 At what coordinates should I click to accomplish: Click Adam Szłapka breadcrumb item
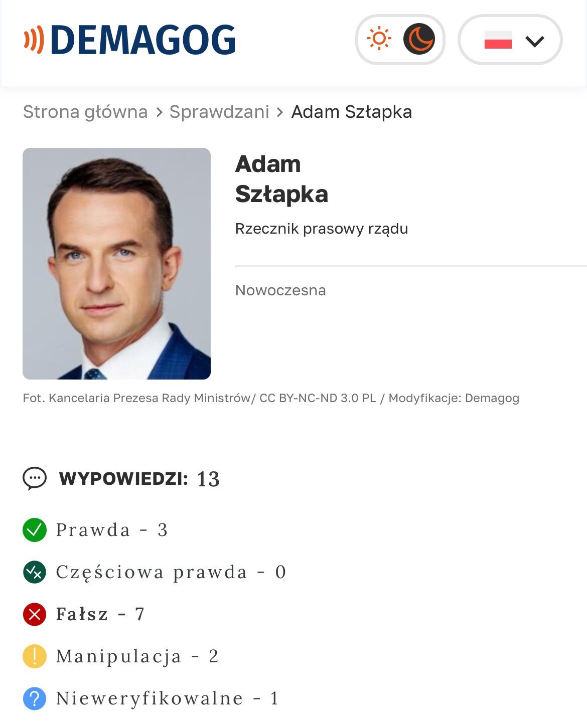coord(351,112)
